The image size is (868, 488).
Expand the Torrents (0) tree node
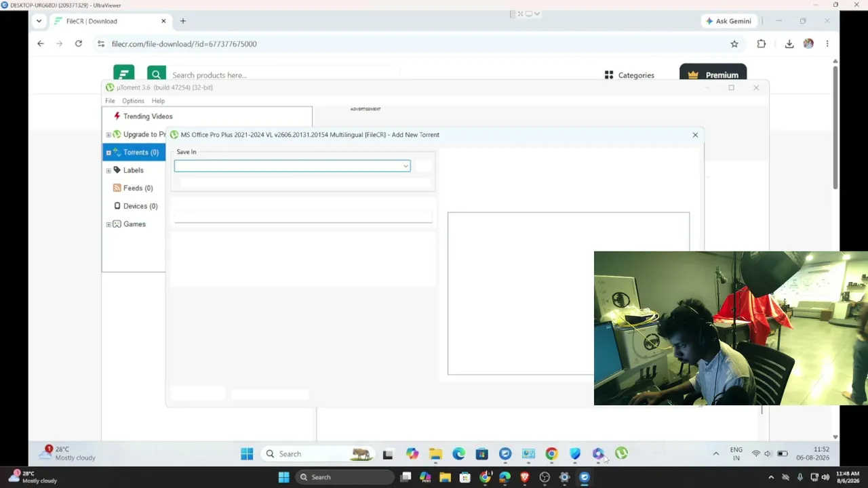coord(108,152)
